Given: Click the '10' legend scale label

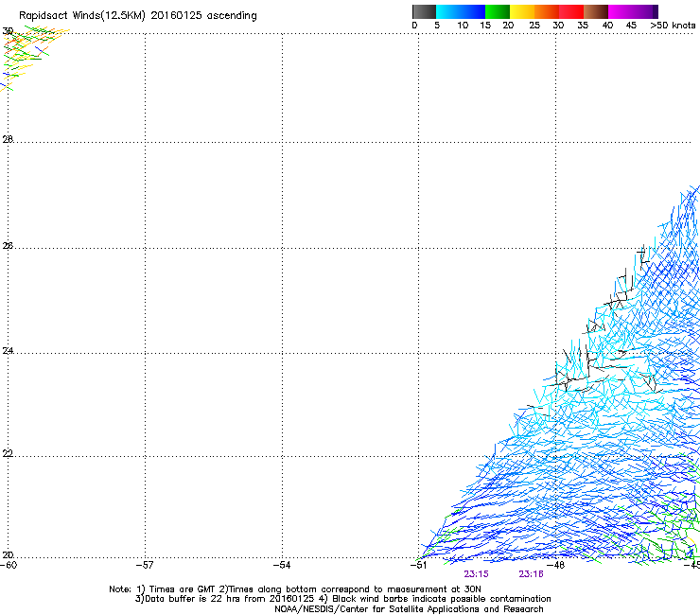Looking at the screenshot, I should pyautogui.click(x=463, y=26).
